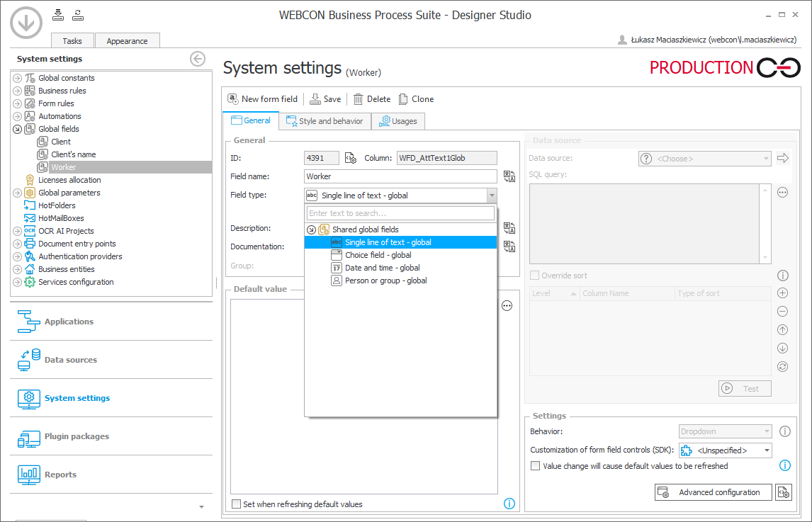The width and height of the screenshot is (812, 522).
Task: Click the Advanced configuration button
Action: 713,492
